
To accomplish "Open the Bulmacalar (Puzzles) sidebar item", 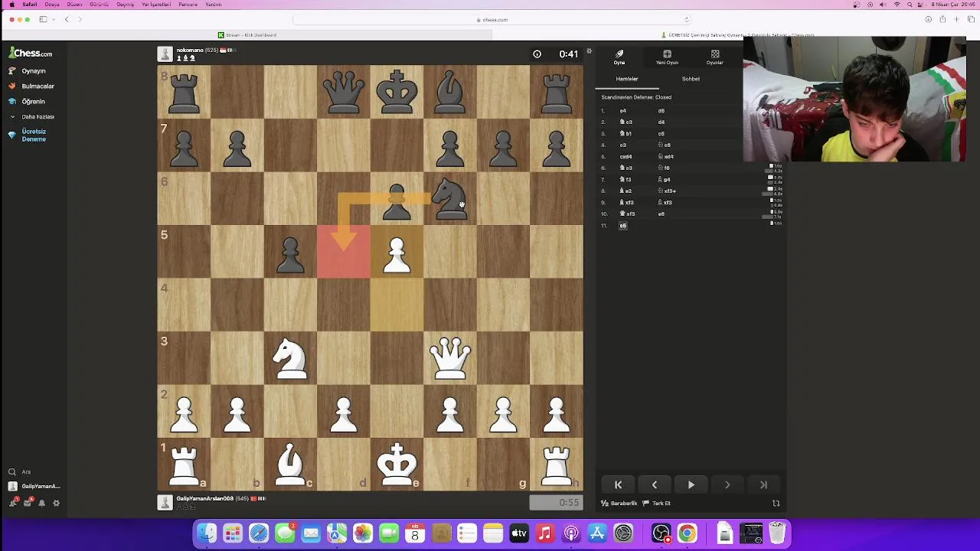I will 31,86.
